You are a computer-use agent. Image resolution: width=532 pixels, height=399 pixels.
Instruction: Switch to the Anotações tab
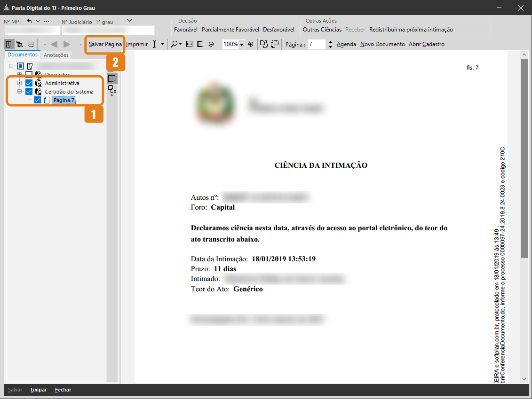pyautogui.click(x=56, y=55)
